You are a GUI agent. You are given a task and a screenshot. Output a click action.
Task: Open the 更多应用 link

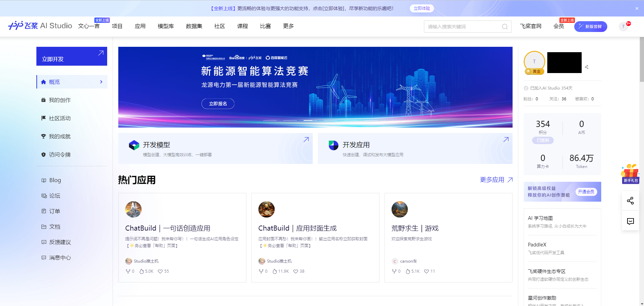click(496, 180)
